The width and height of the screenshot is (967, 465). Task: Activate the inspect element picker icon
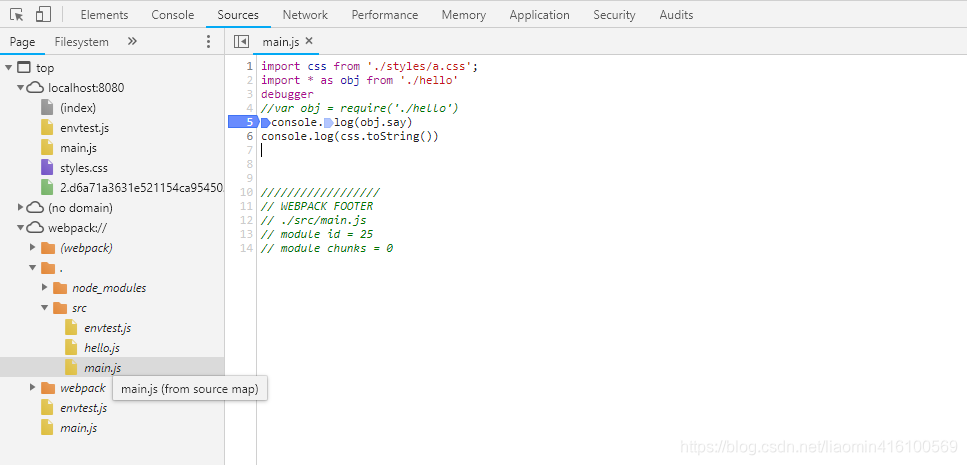pos(17,14)
